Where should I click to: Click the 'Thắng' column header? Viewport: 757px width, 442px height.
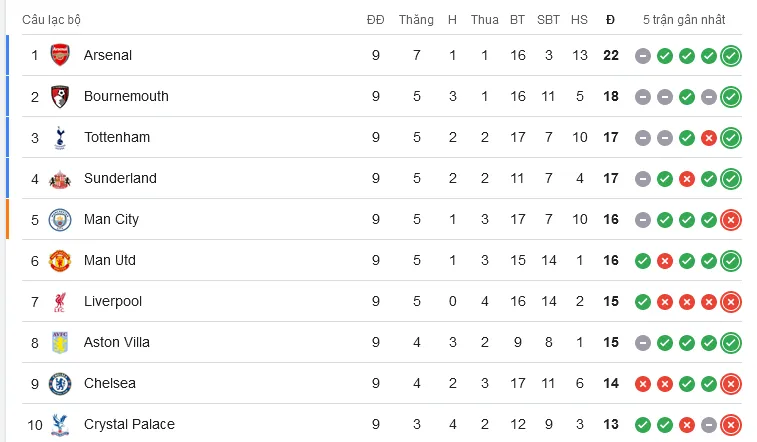pos(416,20)
